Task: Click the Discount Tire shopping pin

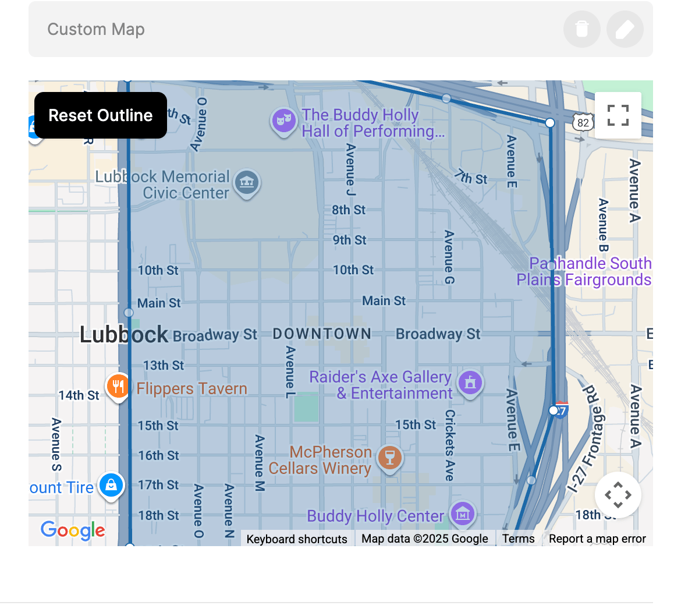Action: click(x=111, y=486)
